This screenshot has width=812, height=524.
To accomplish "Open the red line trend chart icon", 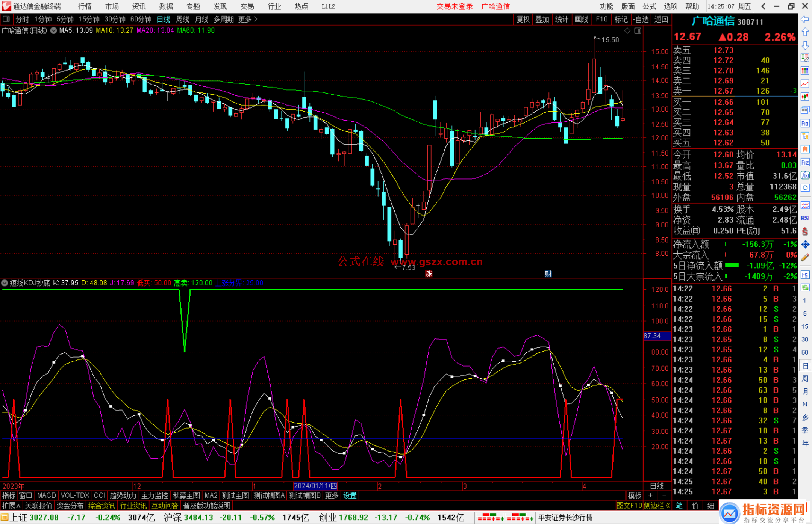I will point(805,84).
